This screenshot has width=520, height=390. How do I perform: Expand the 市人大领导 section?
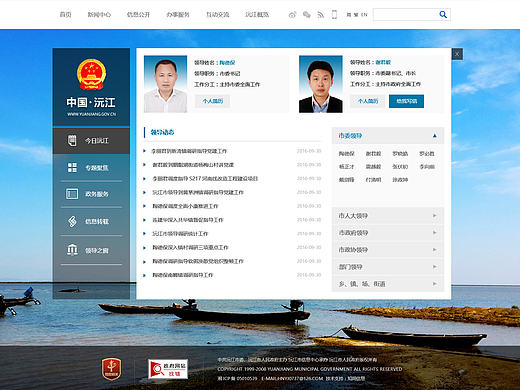[388, 216]
